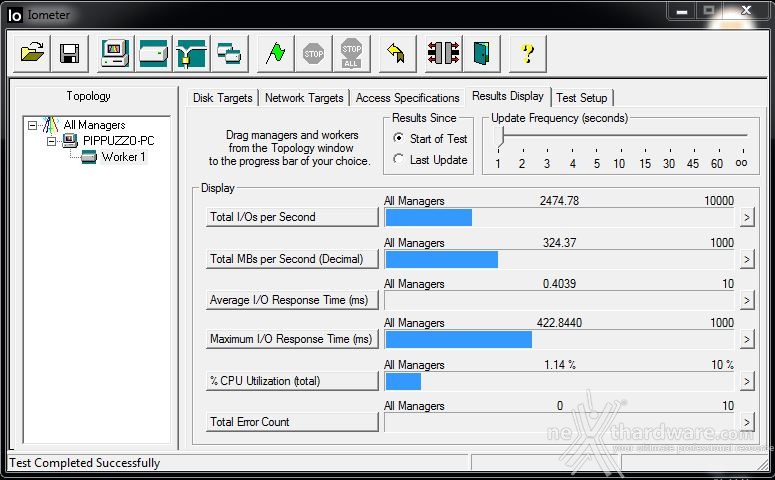
Task: Select the Last Update radio button
Action: (x=398, y=159)
